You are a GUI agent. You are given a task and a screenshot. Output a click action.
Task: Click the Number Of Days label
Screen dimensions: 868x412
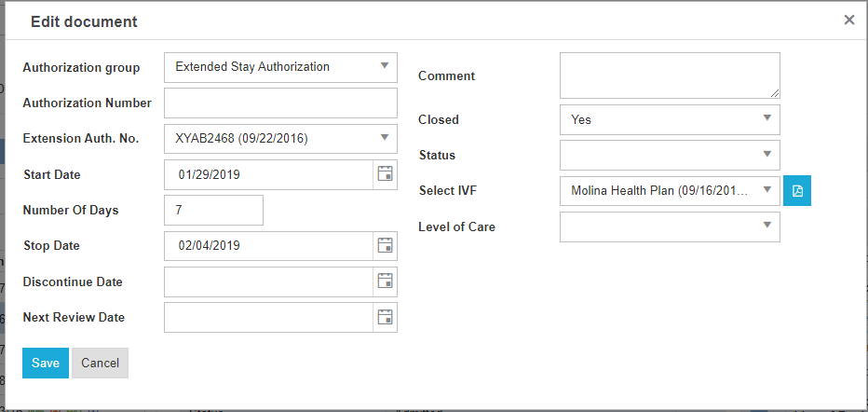click(70, 211)
